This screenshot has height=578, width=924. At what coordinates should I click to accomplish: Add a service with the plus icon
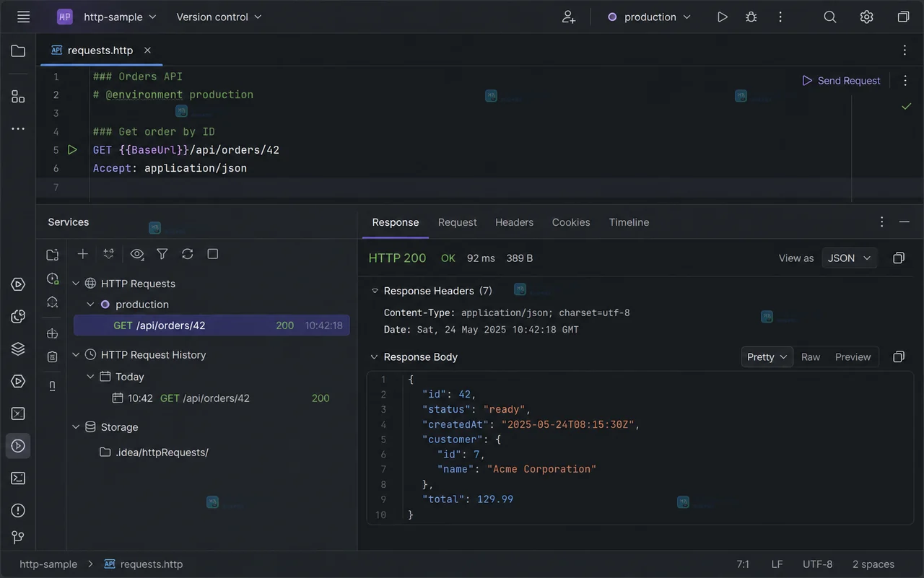click(83, 254)
